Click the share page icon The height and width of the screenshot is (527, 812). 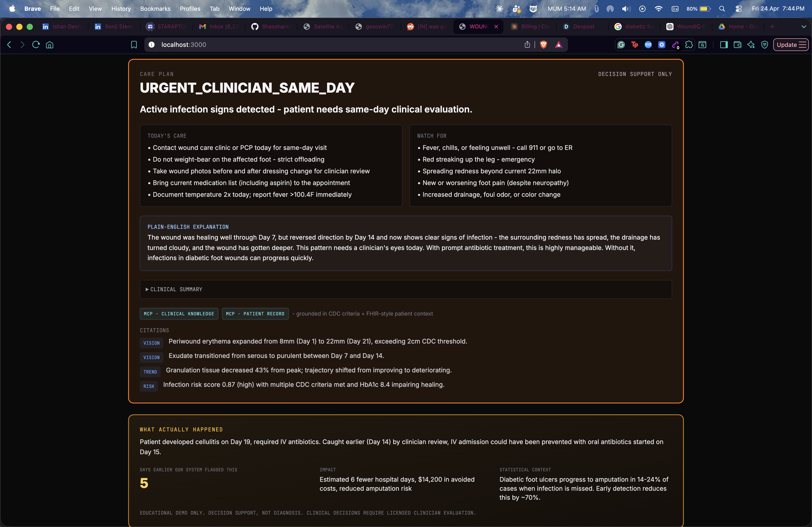pos(527,45)
